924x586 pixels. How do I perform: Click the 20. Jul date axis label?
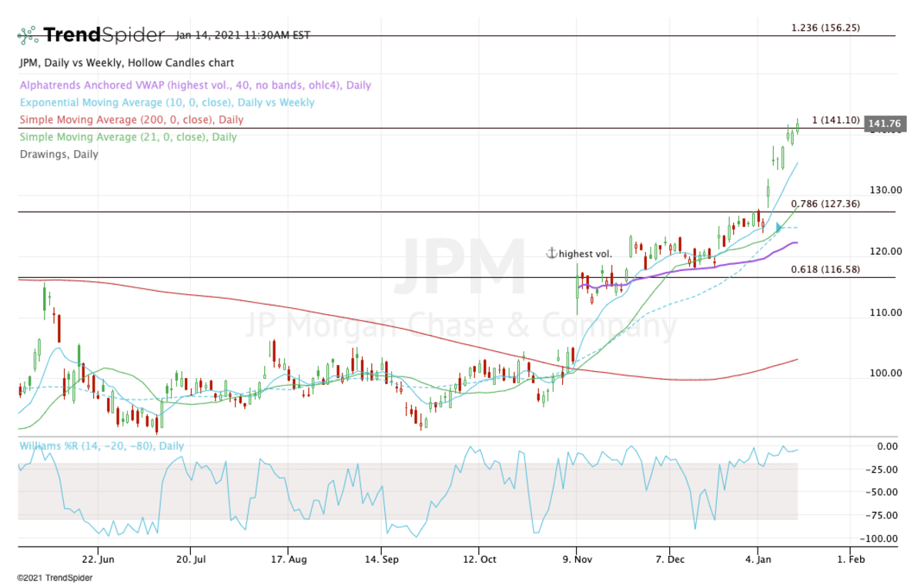click(x=189, y=559)
